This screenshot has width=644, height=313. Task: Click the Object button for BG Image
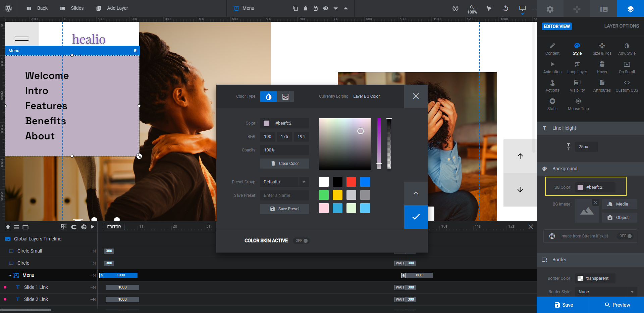click(620, 218)
